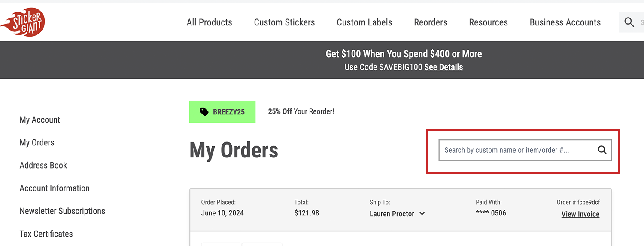Viewport: 644px width, 246px height.
Task: Open the Resources menu
Action: pyautogui.click(x=489, y=22)
